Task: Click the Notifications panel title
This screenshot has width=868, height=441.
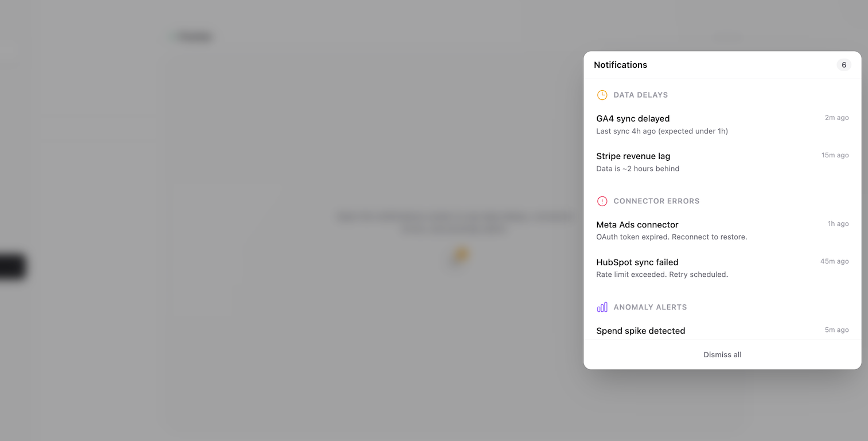Action: [620, 65]
